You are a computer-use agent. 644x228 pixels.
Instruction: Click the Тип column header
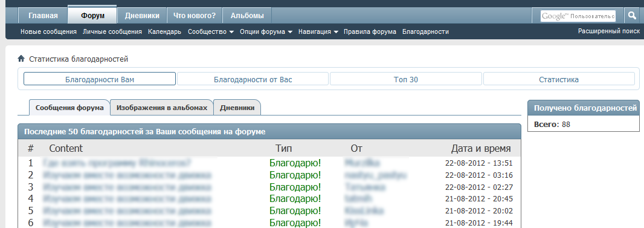click(x=284, y=148)
